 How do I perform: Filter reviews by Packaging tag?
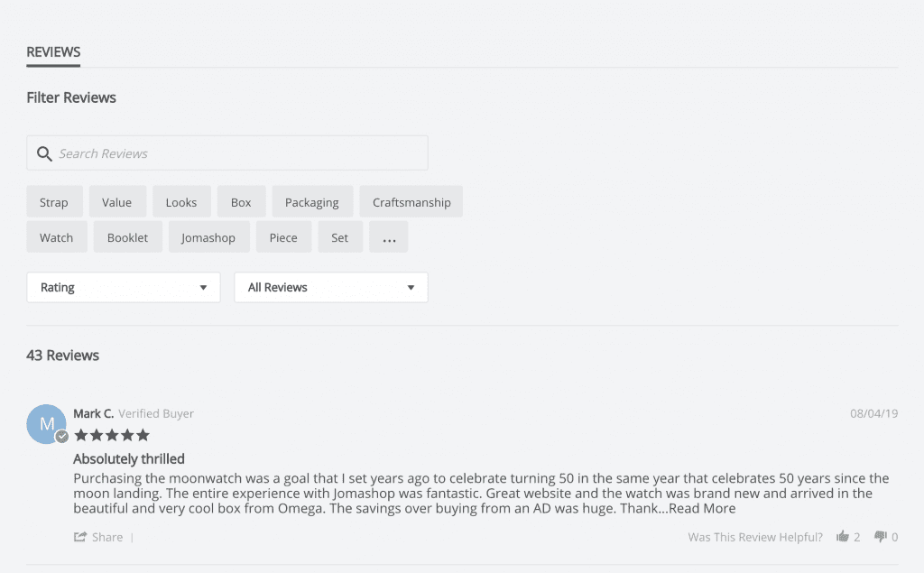[311, 202]
